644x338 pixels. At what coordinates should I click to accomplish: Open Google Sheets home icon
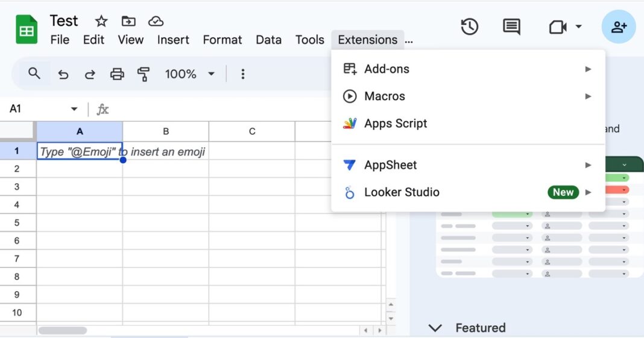[27, 30]
